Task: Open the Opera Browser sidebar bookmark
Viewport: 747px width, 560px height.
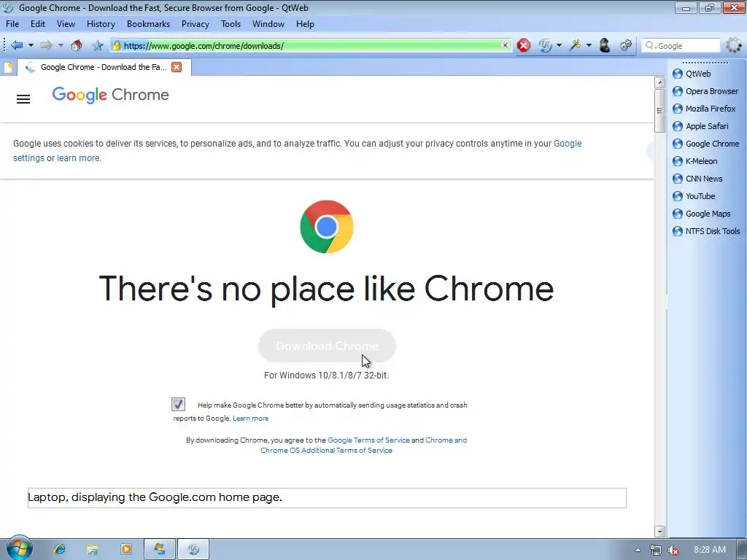Action: pyautogui.click(x=705, y=91)
